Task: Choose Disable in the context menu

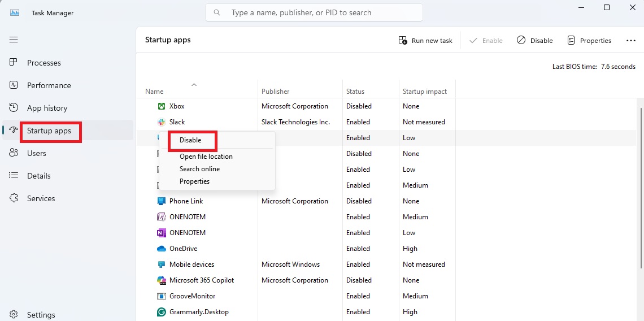Action: [x=190, y=140]
